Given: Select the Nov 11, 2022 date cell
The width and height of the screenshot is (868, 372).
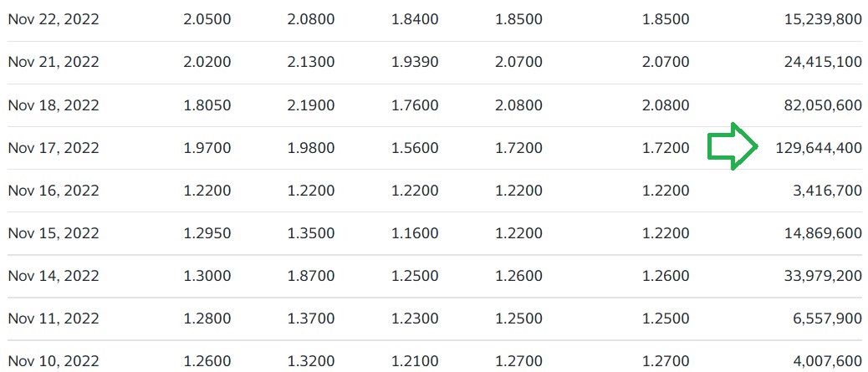Looking at the screenshot, I should point(54,318).
